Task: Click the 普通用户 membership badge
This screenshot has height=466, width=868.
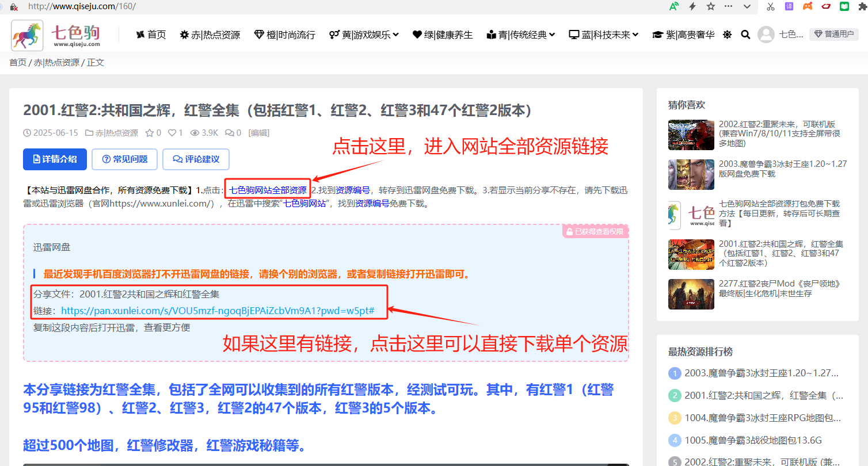Action: (834, 35)
